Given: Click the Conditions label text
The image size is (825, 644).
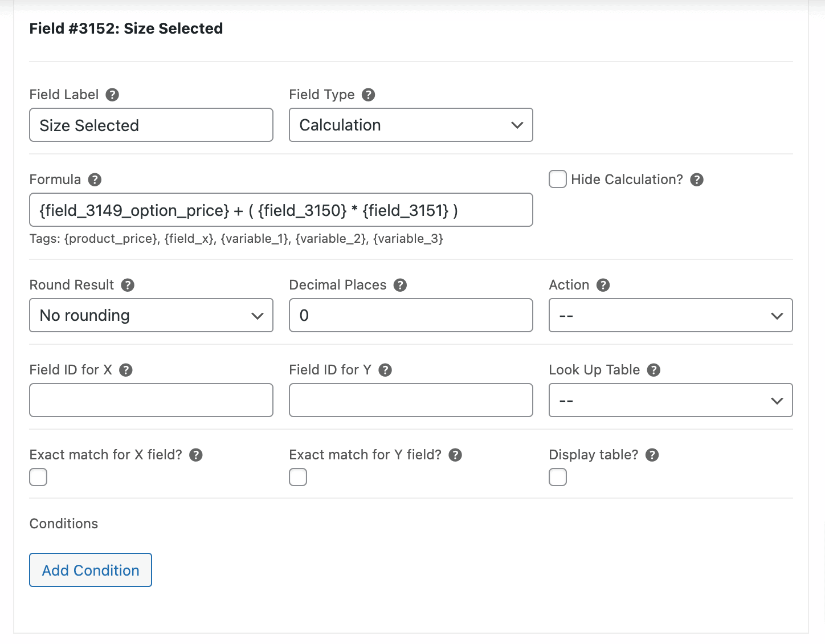Looking at the screenshot, I should (64, 524).
